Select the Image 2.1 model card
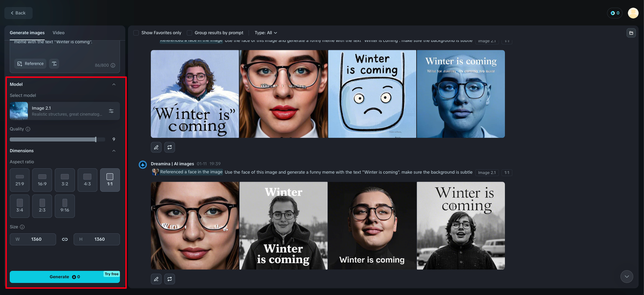Screen dimensions: 644x295 [x=64, y=111]
